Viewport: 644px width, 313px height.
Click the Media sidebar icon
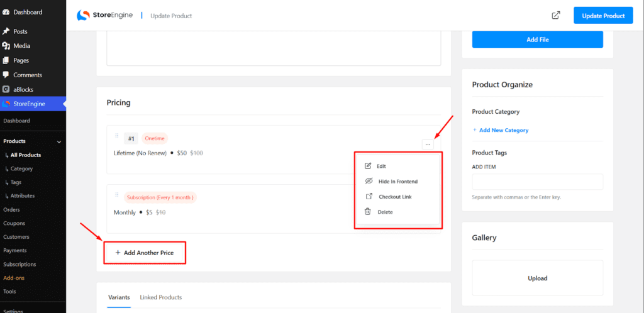click(6, 46)
